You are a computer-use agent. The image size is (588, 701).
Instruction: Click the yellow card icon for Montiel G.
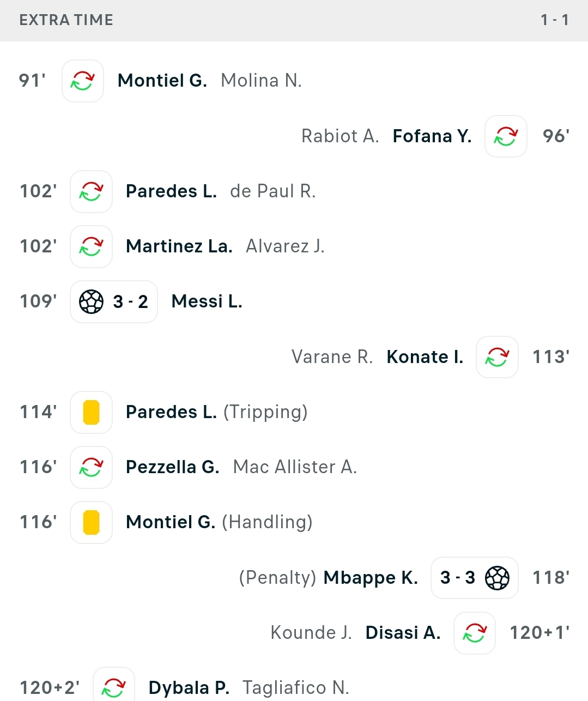click(x=91, y=522)
